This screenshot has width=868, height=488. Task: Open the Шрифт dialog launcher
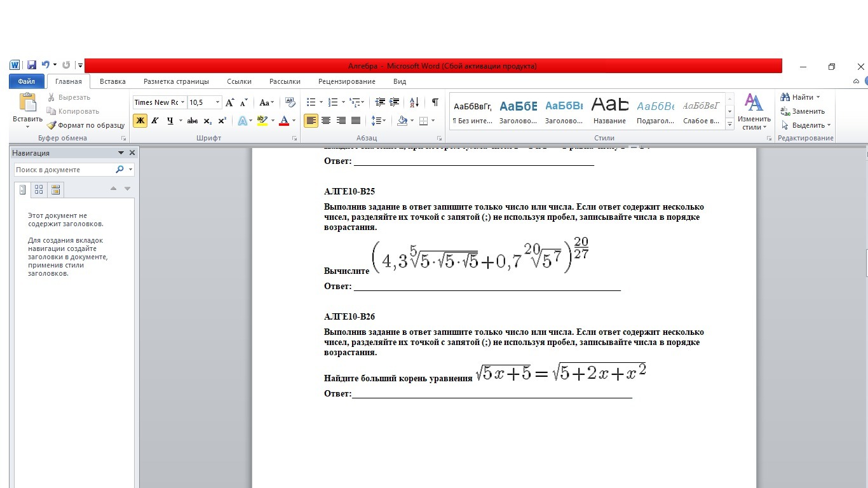pos(294,138)
